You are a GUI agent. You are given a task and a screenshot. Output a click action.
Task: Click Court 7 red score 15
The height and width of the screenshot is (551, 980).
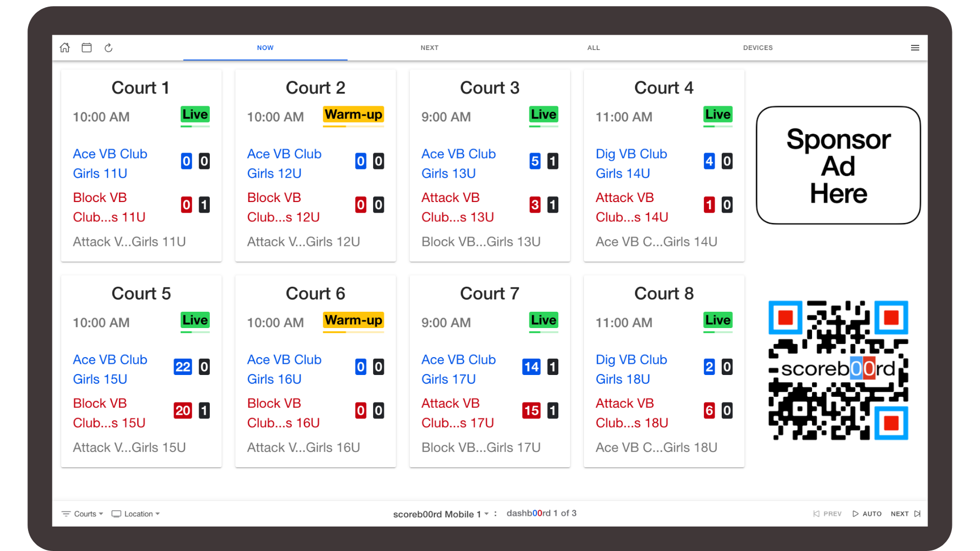[x=531, y=411]
